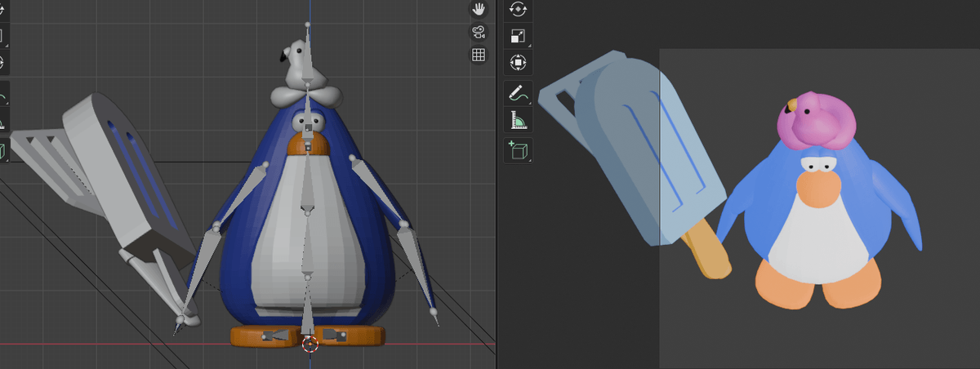Toggle camera view in left viewport
This screenshot has height=369, width=980.
pyautogui.click(x=479, y=33)
